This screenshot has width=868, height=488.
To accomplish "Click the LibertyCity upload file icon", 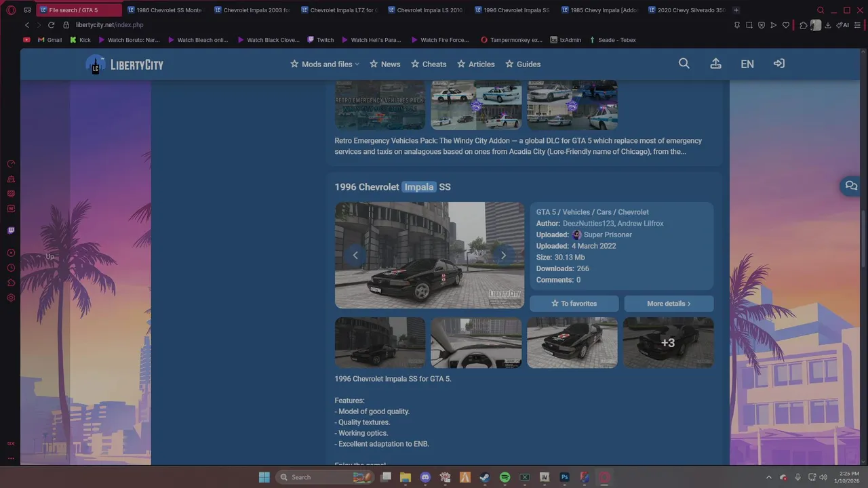I will 715,64.
